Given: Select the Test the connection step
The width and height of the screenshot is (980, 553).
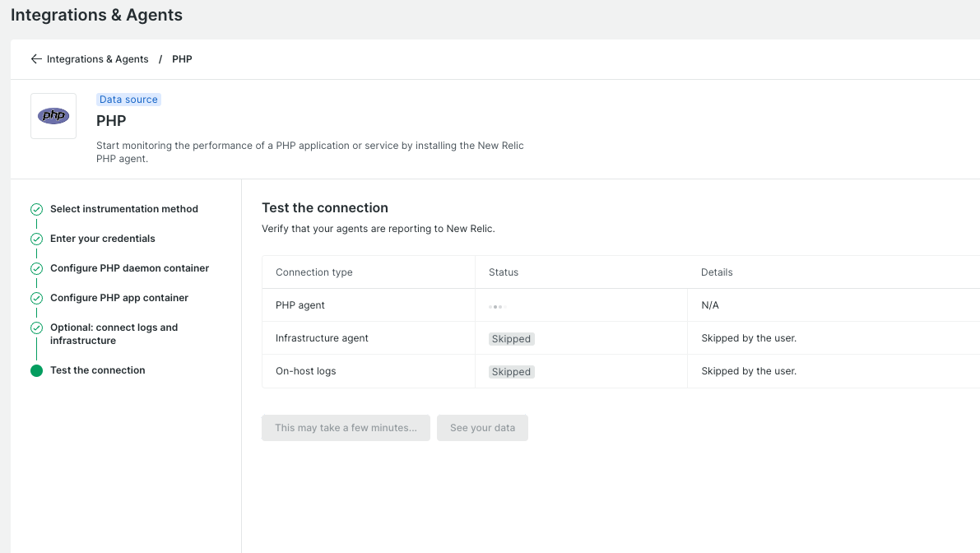Looking at the screenshot, I should [97, 370].
